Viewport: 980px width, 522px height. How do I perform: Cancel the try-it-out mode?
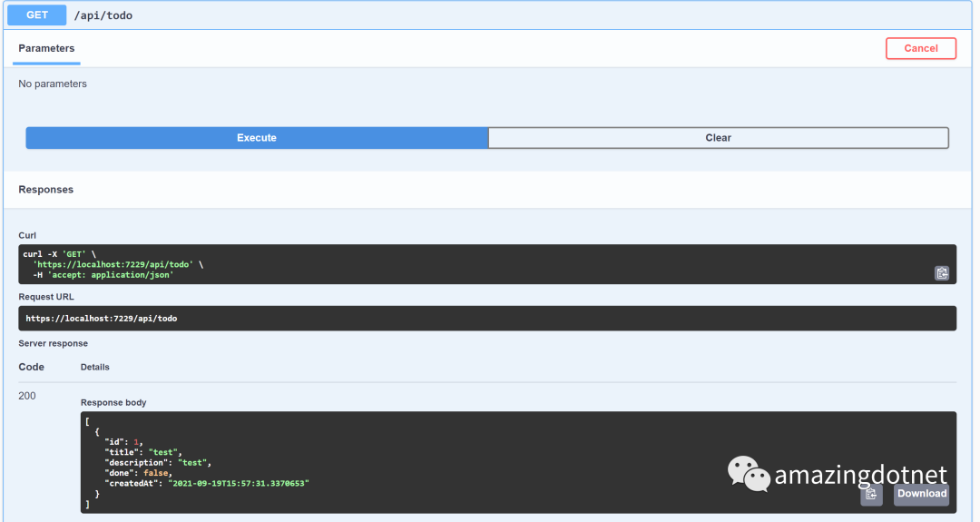[921, 48]
